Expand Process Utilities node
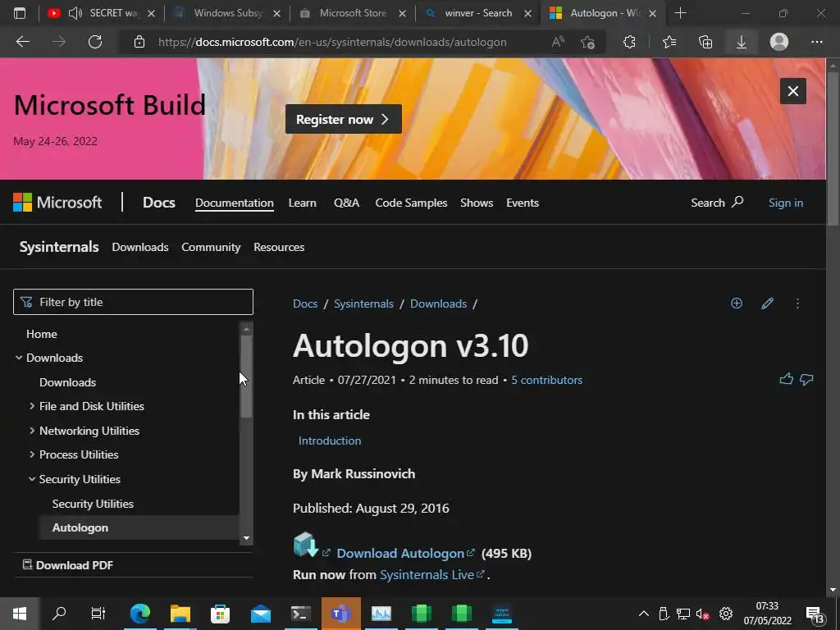840x630 pixels. (x=32, y=454)
